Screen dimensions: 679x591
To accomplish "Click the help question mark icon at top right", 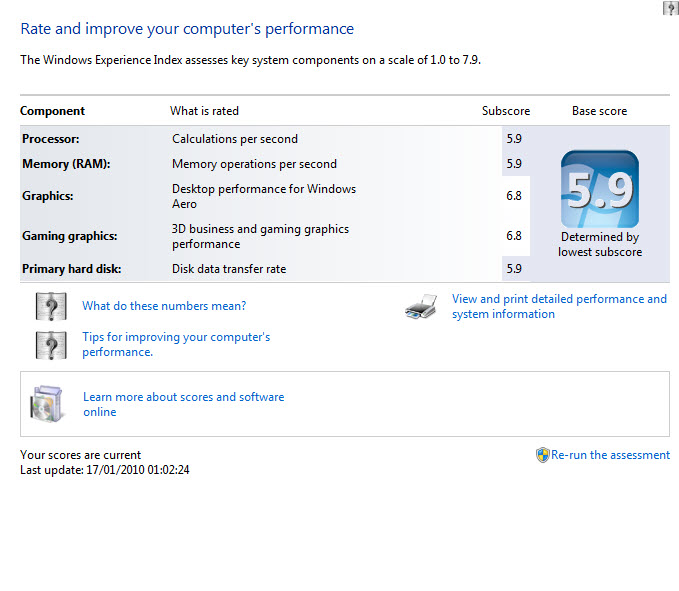I will coord(671,8).
